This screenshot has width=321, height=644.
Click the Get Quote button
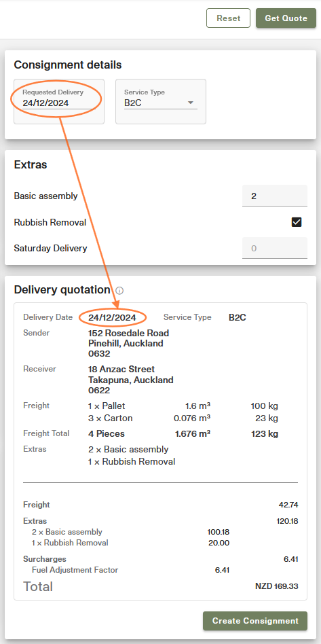(x=286, y=18)
